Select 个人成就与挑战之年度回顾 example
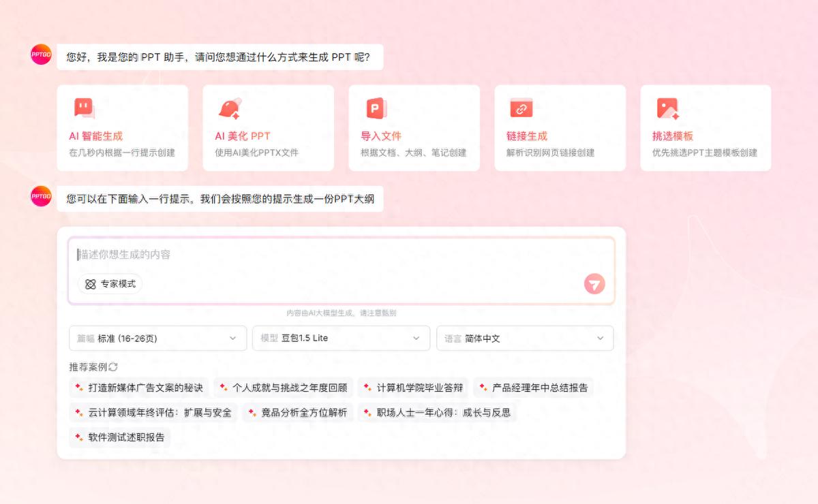 (283, 388)
